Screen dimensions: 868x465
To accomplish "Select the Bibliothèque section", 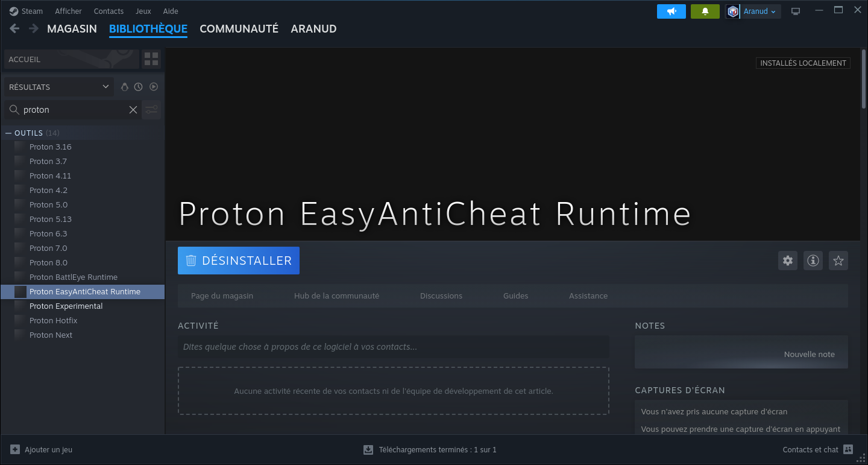I will (148, 28).
